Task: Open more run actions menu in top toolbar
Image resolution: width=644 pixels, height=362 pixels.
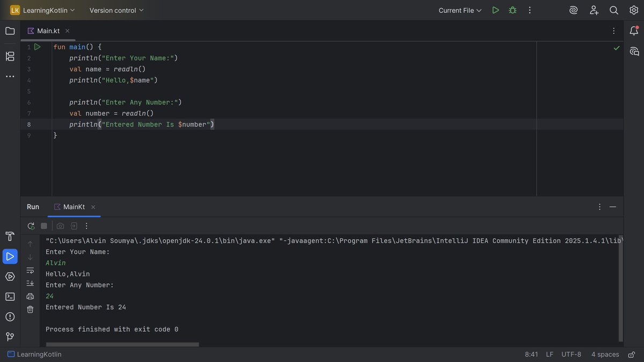Action: coord(530,10)
